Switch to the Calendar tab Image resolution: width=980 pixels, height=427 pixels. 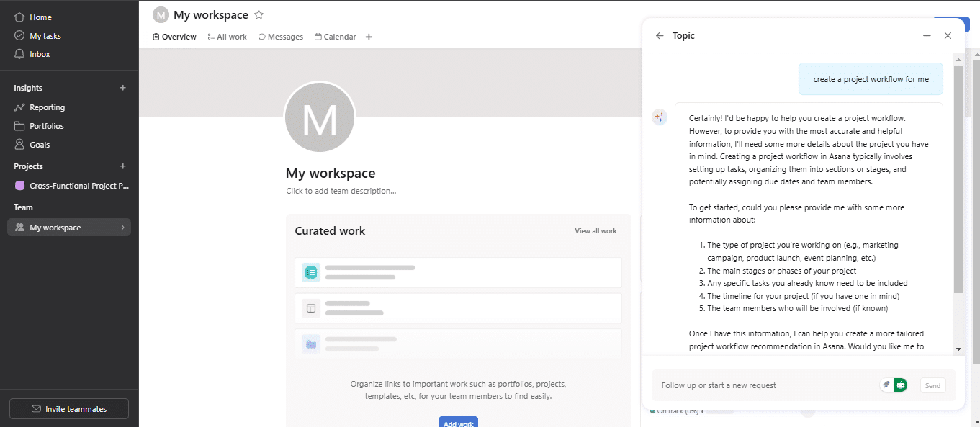[x=336, y=37]
